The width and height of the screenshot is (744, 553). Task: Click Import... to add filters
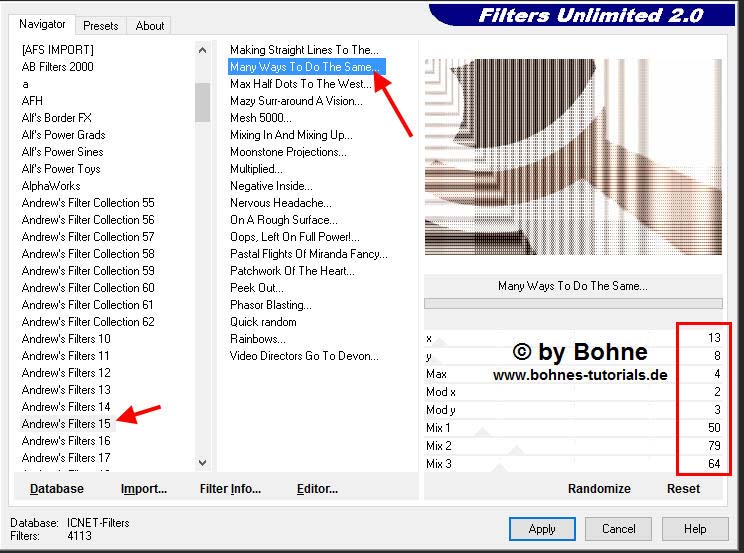[x=144, y=489]
